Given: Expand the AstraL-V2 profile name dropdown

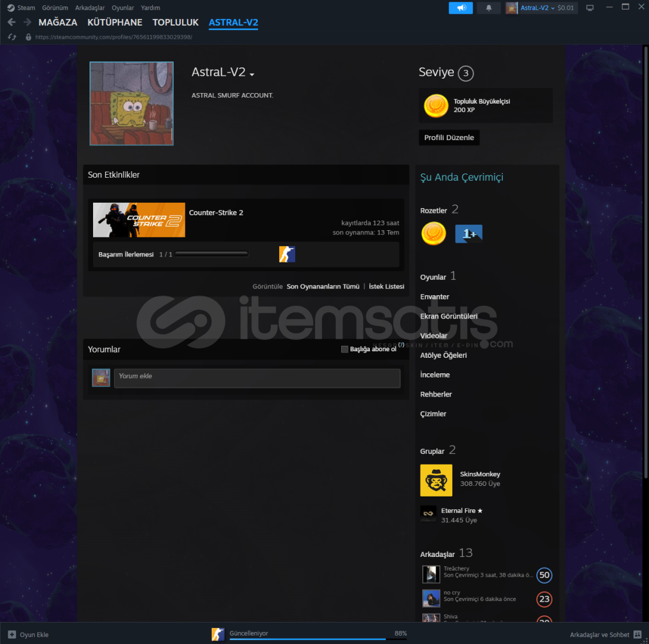Looking at the screenshot, I should [x=252, y=74].
